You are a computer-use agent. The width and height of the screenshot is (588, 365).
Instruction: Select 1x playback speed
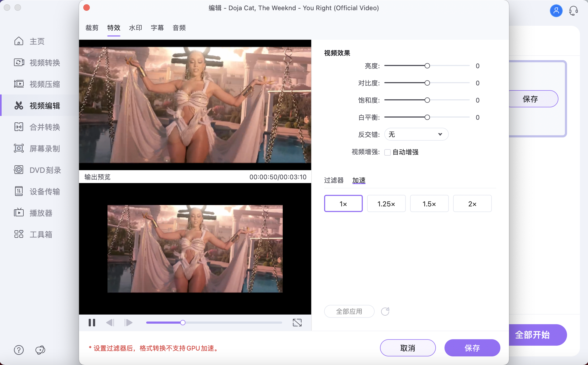tap(343, 204)
